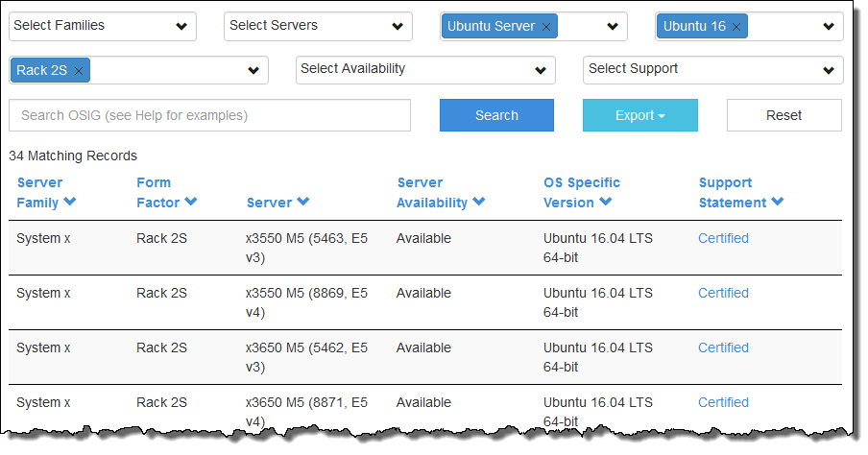Remove the Ubuntu Server filter tag
This screenshot has width=868, height=455.
point(546,27)
